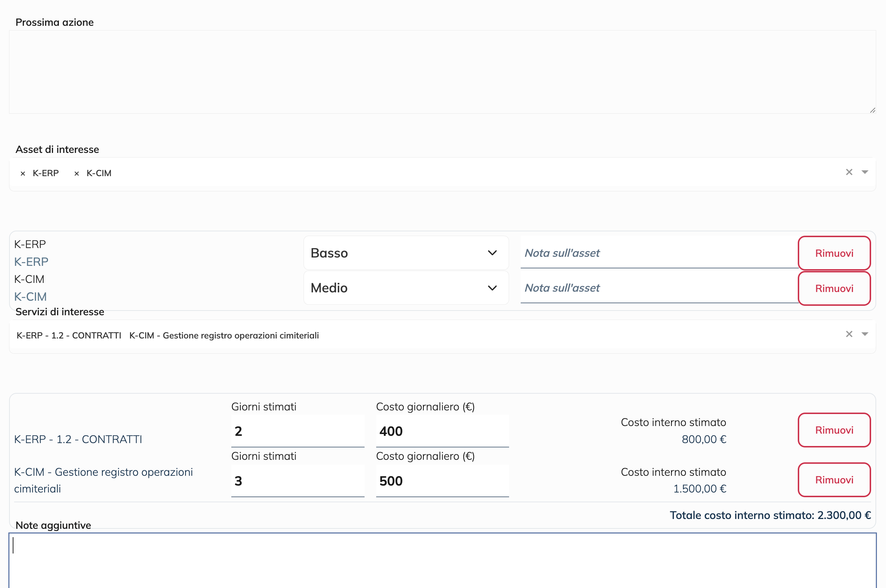The image size is (886, 588).
Task: Click the Giorni stimati field showing 2
Action: 298,431
